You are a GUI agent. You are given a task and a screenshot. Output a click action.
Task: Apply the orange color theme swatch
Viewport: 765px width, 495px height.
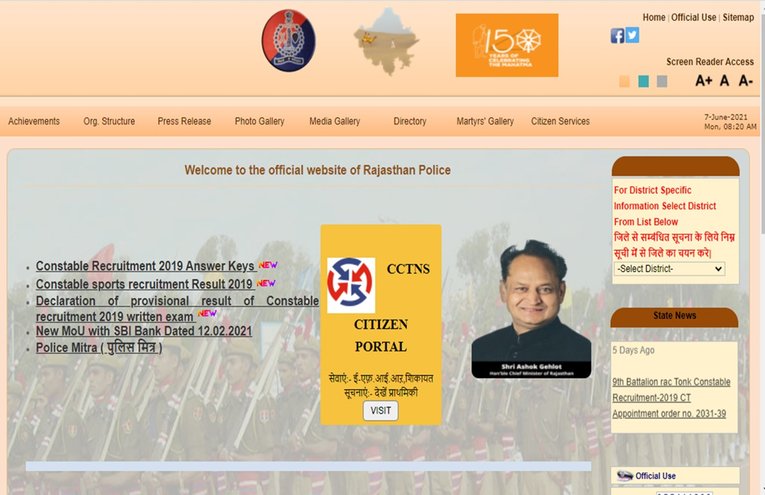coord(624,81)
